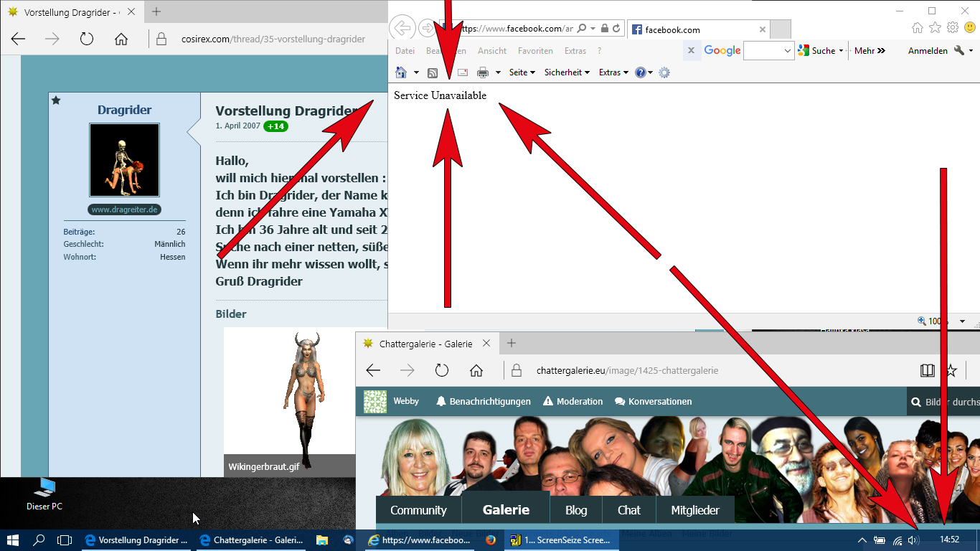
Task: Open File Explorer from the taskbar
Action: [322, 540]
